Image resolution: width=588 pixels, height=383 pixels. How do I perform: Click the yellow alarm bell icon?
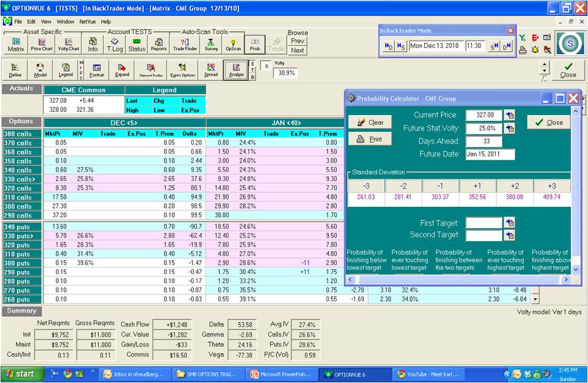pos(535,50)
